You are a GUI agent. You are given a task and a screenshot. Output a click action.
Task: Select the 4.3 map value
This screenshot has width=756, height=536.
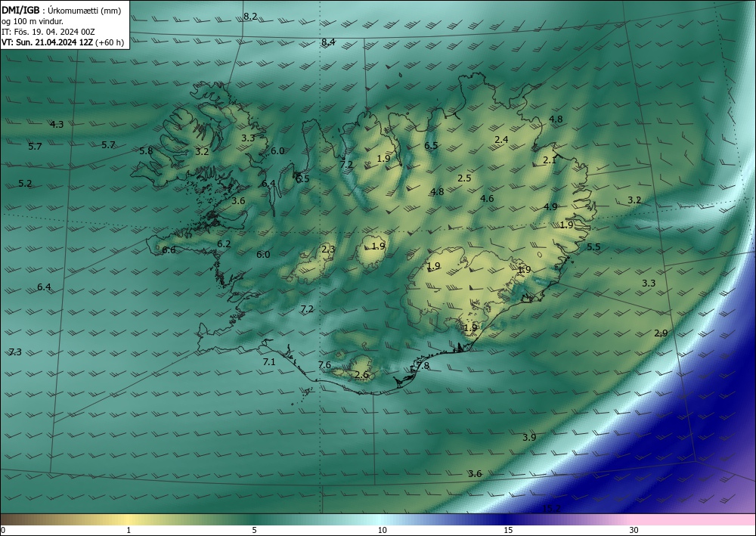click(57, 124)
